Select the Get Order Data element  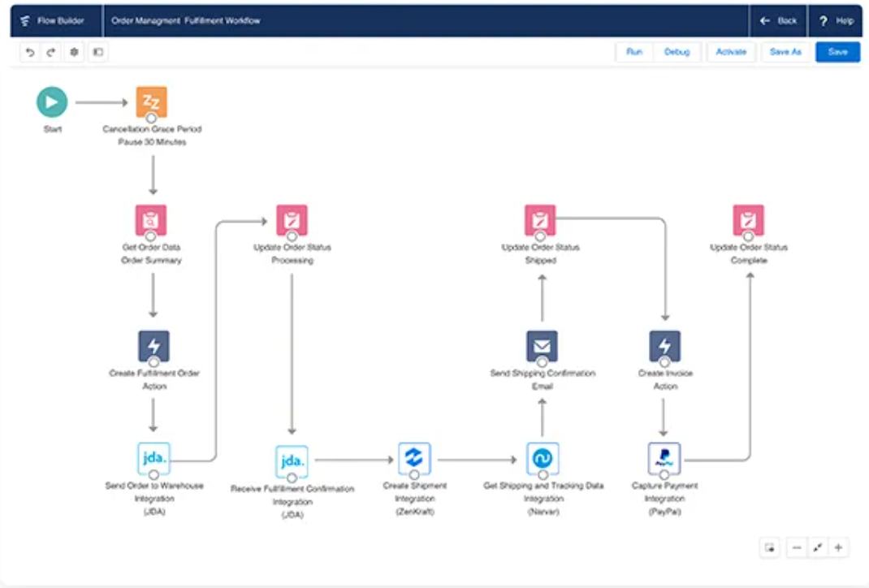[x=151, y=220]
